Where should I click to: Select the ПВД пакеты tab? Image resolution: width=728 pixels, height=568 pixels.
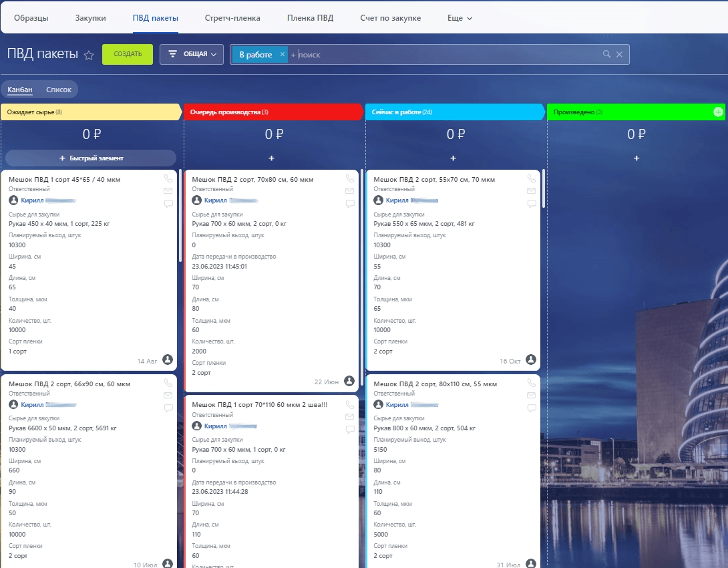click(x=156, y=18)
